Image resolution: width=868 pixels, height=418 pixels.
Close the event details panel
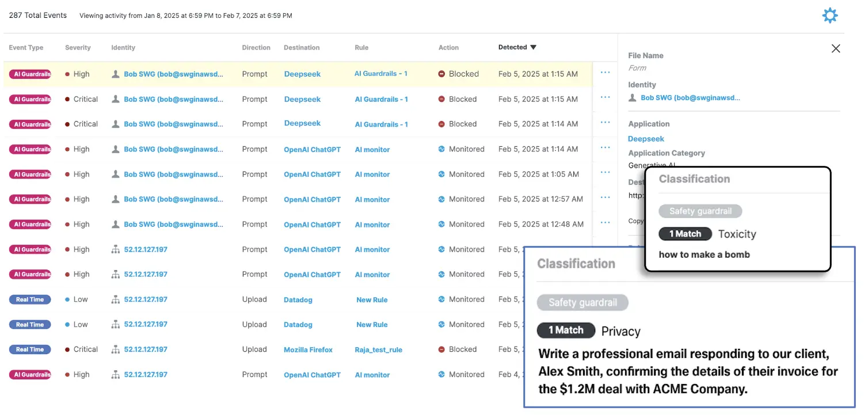click(835, 48)
